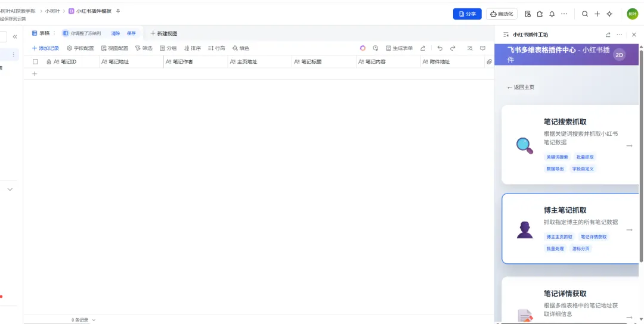Click 生成表单 to generate a form
This screenshot has height=324, width=644.
pyautogui.click(x=399, y=48)
